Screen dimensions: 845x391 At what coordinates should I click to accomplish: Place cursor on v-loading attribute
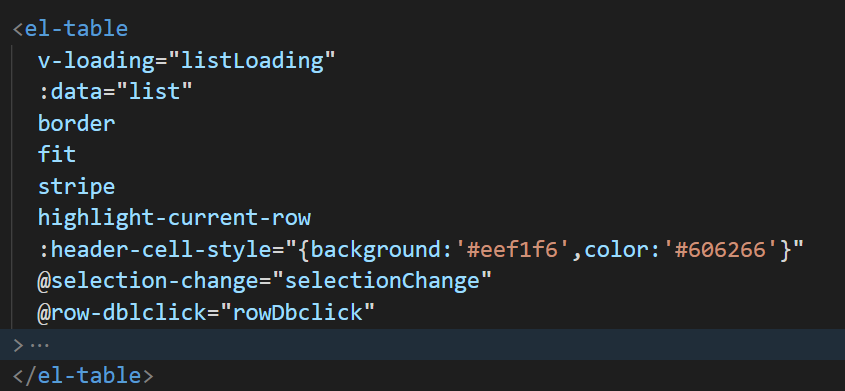pyautogui.click(x=96, y=60)
